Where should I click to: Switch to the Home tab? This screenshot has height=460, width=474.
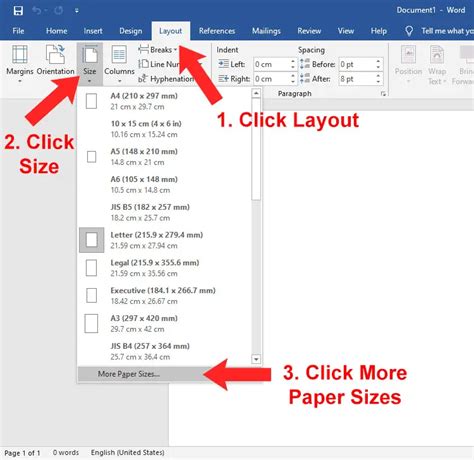tap(56, 31)
